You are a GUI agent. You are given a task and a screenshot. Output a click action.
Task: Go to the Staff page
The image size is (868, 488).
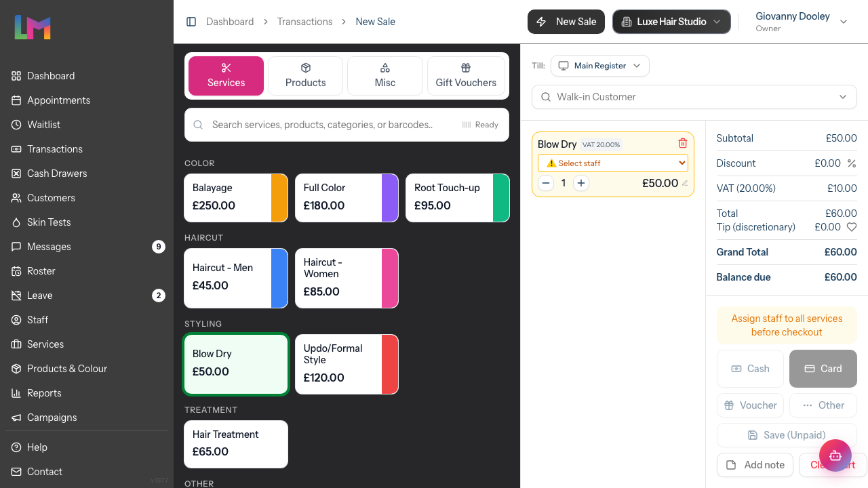(87, 320)
